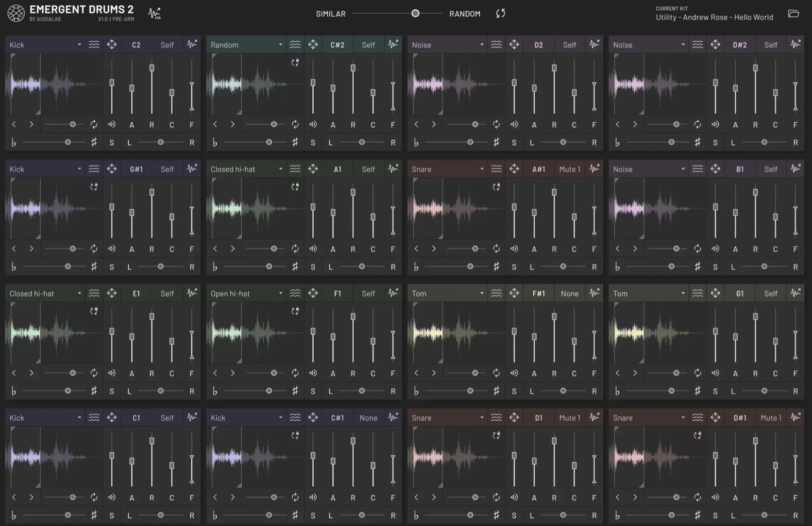This screenshot has height=526, width=812.
Task: Click the refresh icon under the D1 Snare waveform
Action: pos(496,497)
